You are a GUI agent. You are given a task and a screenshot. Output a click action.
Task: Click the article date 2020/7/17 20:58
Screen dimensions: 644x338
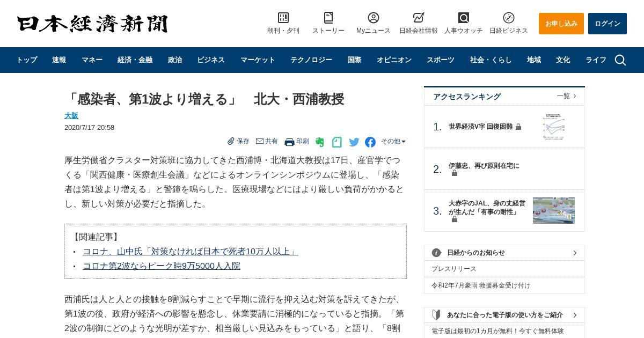click(89, 128)
